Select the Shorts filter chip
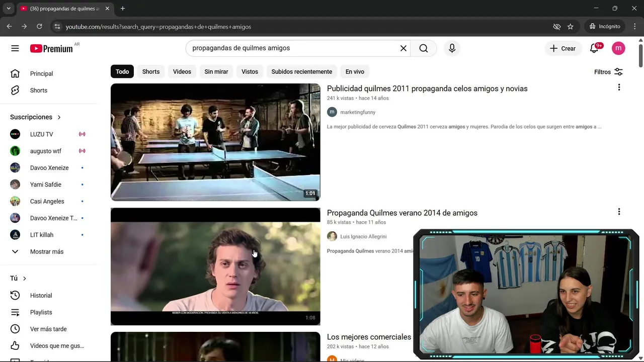 pos(151,71)
